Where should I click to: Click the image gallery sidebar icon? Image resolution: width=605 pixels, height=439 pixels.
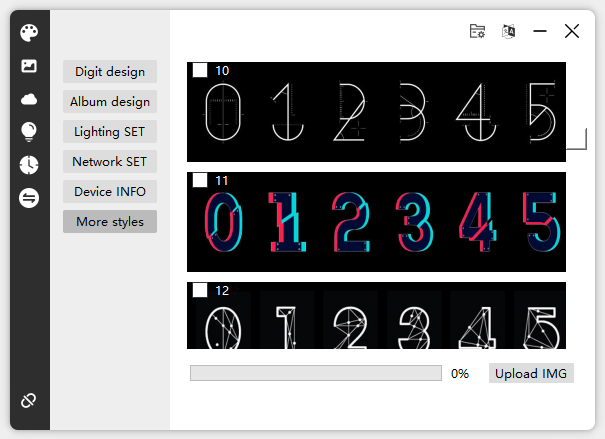coord(29,66)
